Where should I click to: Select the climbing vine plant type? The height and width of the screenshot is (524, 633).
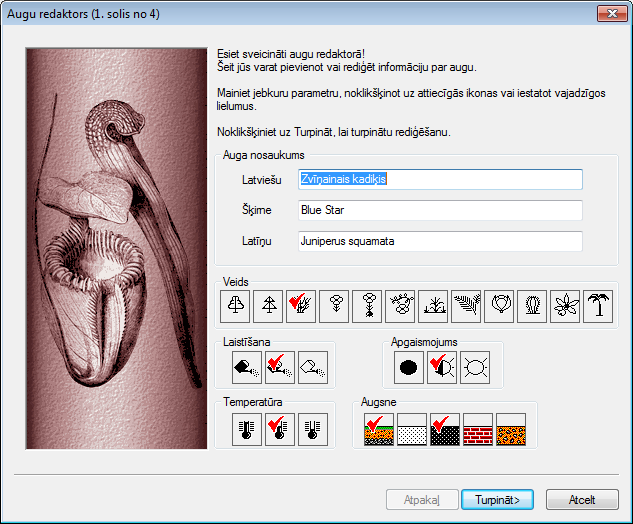pyautogui.click(x=400, y=307)
